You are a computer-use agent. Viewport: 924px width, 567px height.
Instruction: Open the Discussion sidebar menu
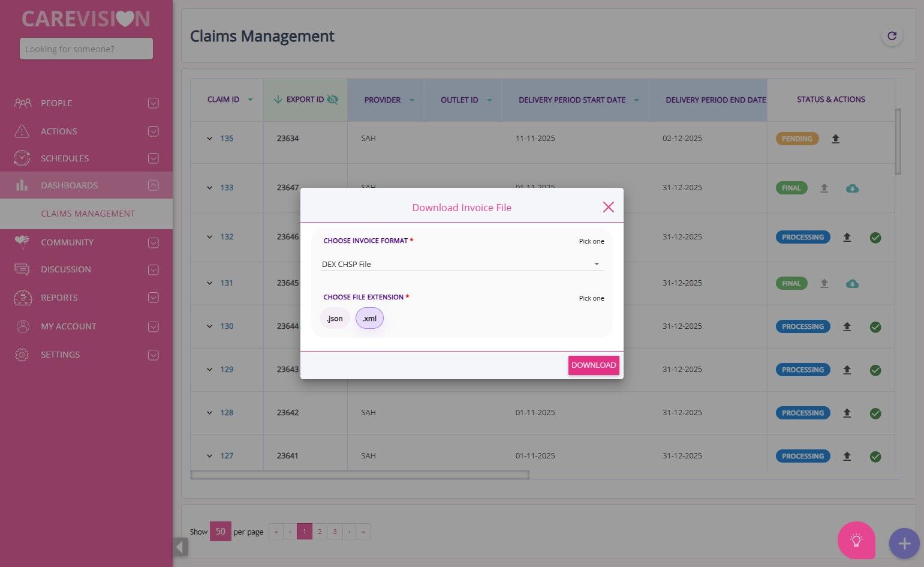[x=86, y=269]
